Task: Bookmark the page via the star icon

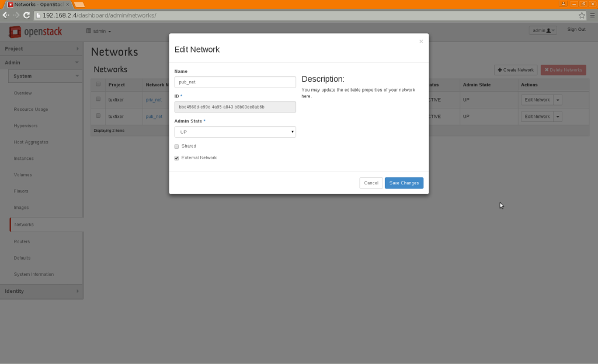Action: tap(582, 16)
